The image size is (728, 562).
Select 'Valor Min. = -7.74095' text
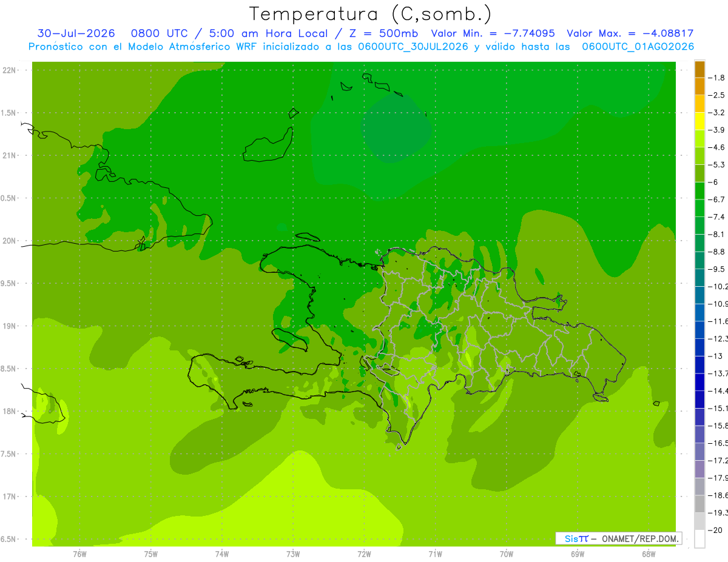(493, 33)
